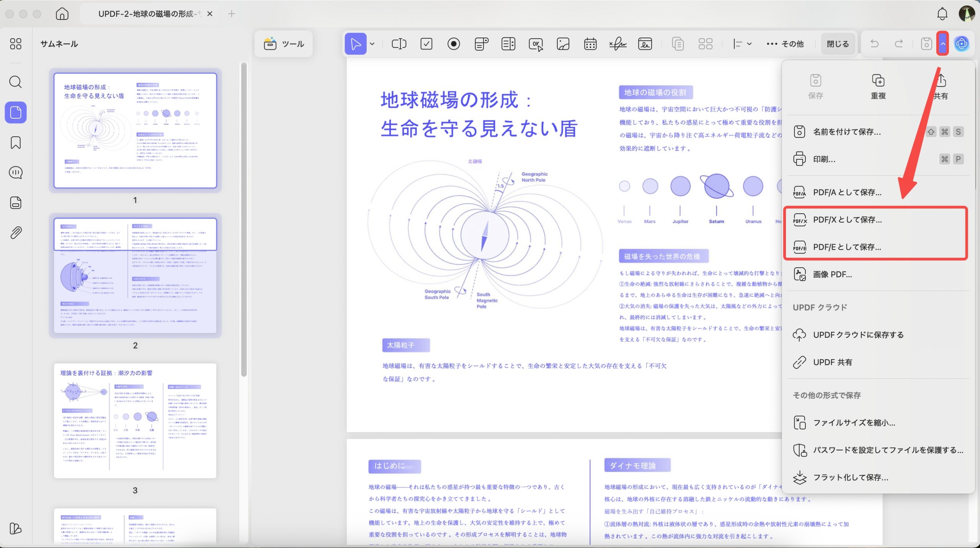Open the search panel in the sidebar
This screenshot has height=548, width=980.
15,82
